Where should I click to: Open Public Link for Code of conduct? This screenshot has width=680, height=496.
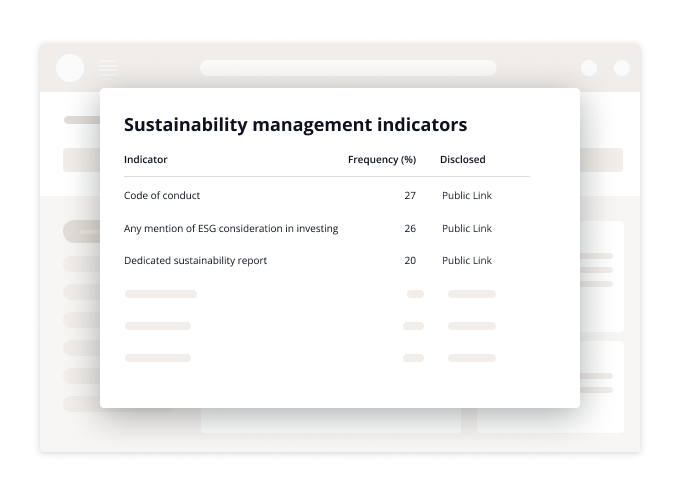[467, 196]
